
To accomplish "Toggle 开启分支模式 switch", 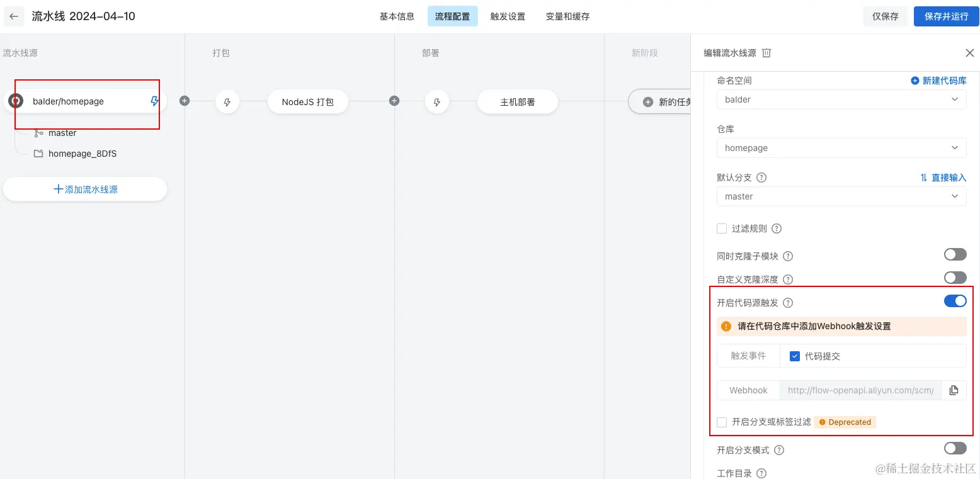I will pyautogui.click(x=955, y=448).
